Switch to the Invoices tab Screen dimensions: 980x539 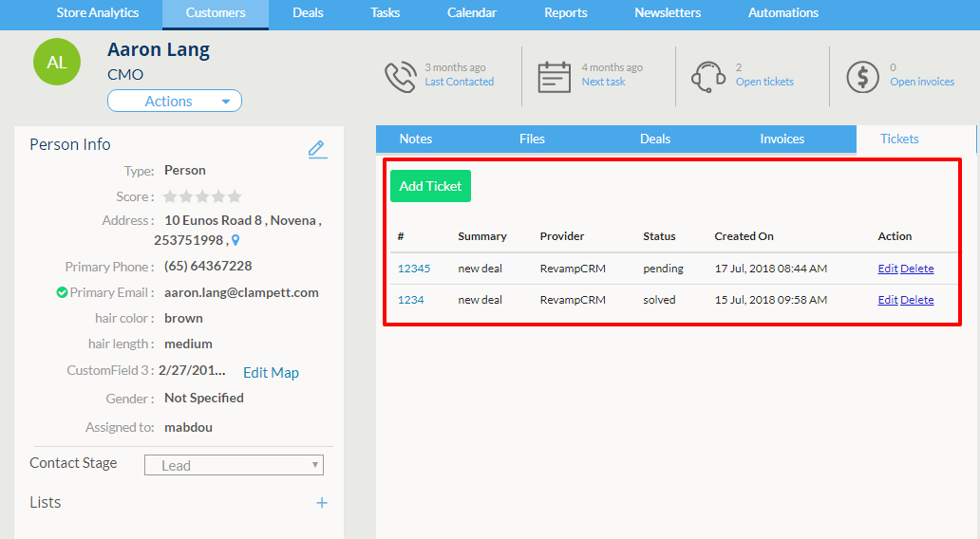click(782, 139)
